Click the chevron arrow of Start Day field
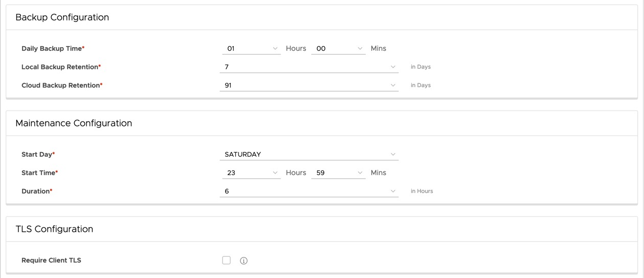This screenshot has width=644, height=278. pyautogui.click(x=393, y=154)
